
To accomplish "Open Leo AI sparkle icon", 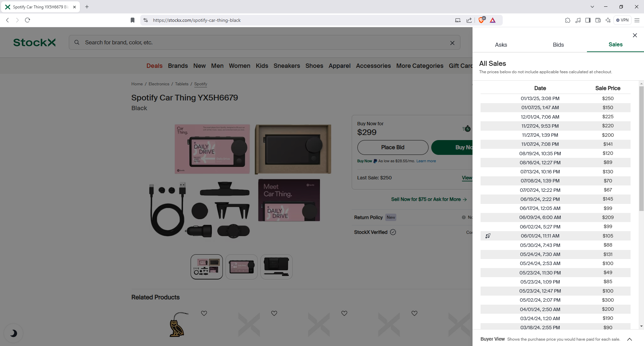I will click(608, 20).
